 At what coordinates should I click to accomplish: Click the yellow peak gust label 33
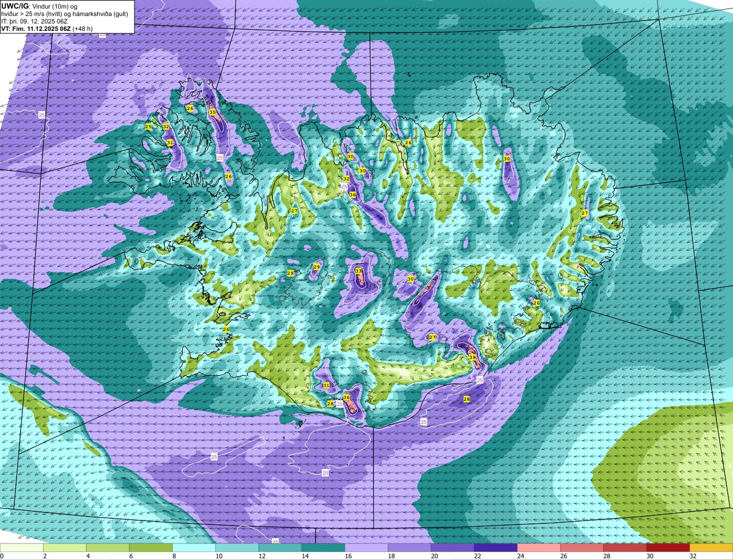click(358, 271)
